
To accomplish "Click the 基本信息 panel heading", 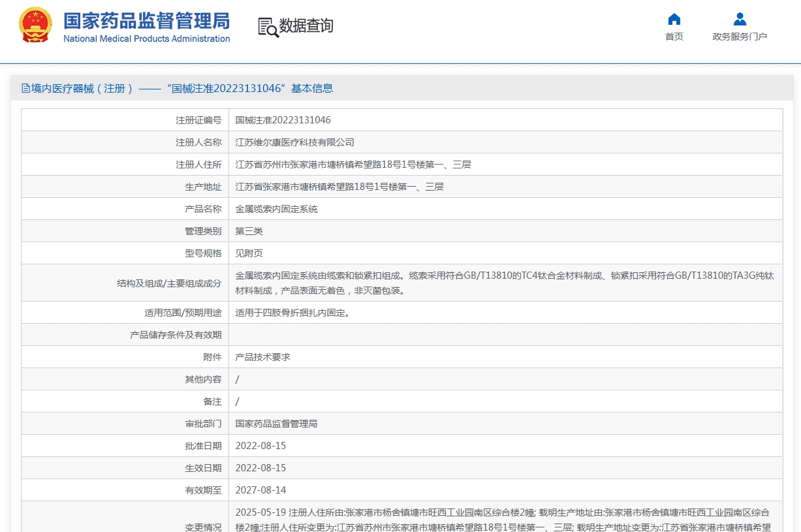I will pos(311,88).
